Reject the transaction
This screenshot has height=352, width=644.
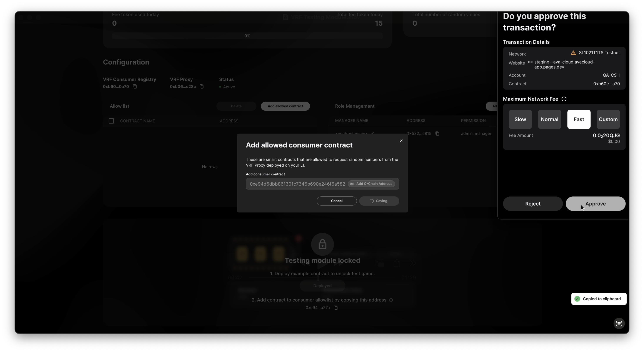point(532,204)
